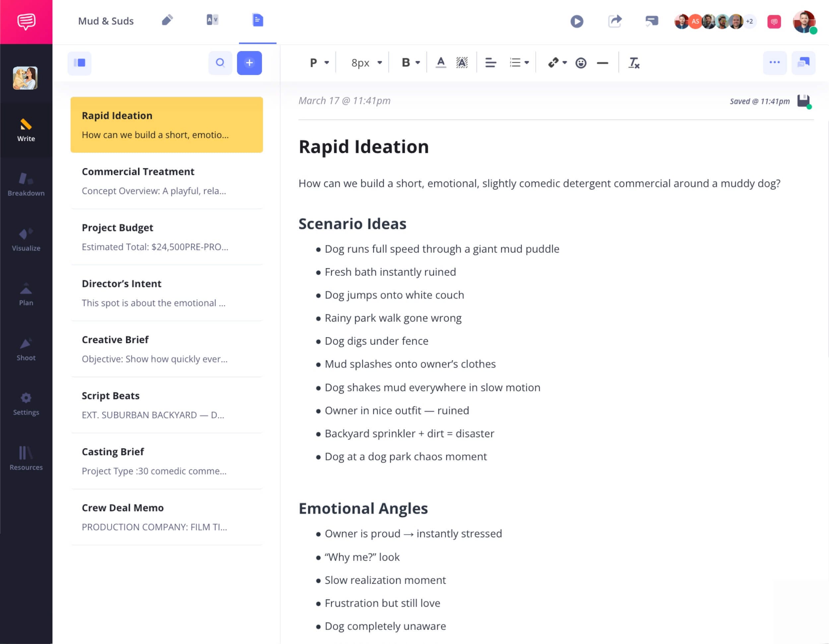Open the Breakdown section in sidebar

click(x=26, y=184)
